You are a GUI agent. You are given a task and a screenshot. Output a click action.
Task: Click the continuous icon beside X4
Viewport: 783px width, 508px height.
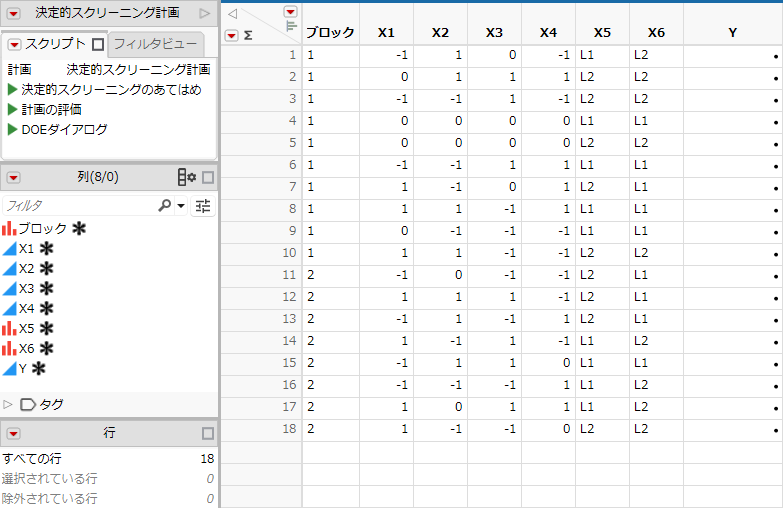(9, 308)
